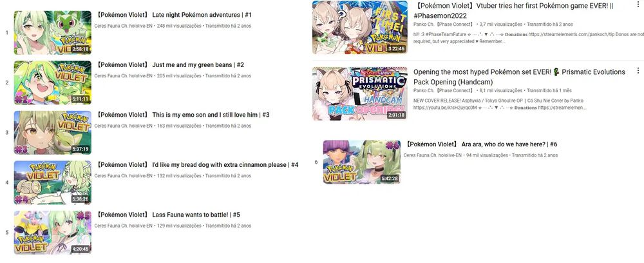
Task: Open the options menu for the Prismatic Evolutions video
Action: pyautogui.click(x=638, y=71)
